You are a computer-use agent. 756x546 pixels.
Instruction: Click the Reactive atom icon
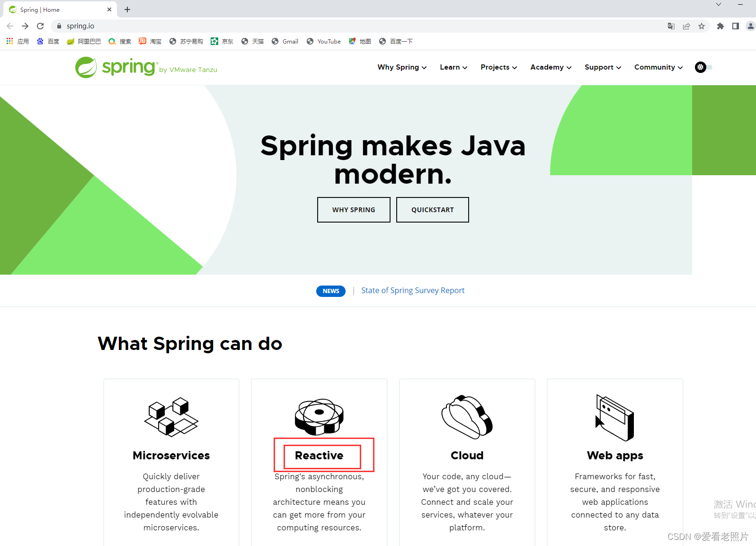319,417
